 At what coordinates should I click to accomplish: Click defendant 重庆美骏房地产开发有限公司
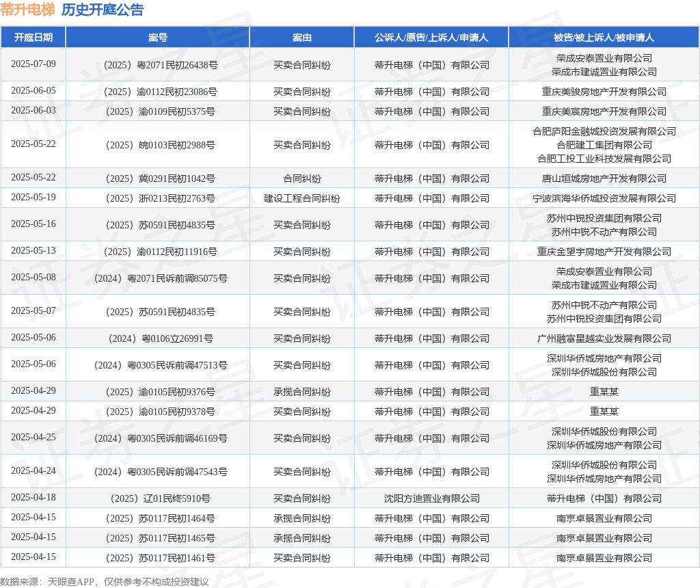click(x=604, y=92)
